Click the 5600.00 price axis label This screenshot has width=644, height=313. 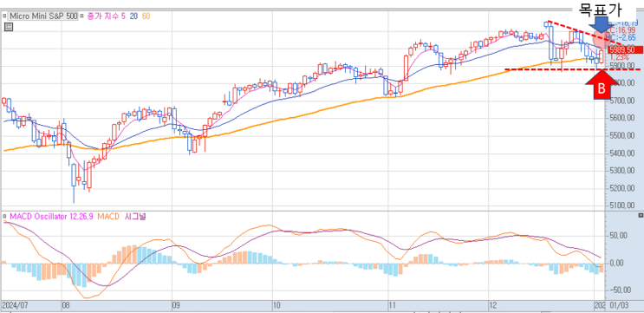(623, 118)
